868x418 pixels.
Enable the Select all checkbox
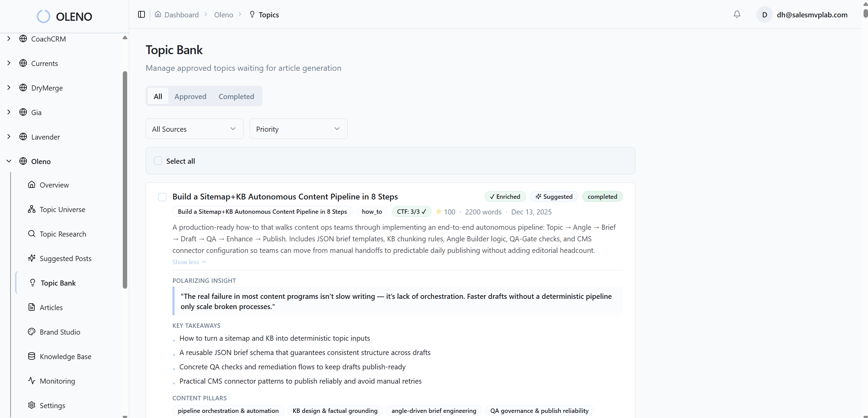click(x=158, y=160)
